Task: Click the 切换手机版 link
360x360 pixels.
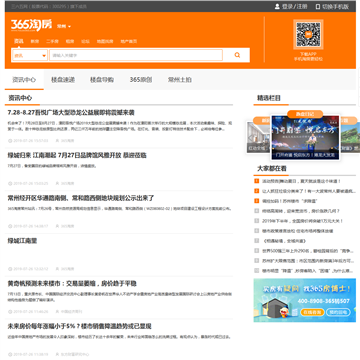Action: point(335,6)
